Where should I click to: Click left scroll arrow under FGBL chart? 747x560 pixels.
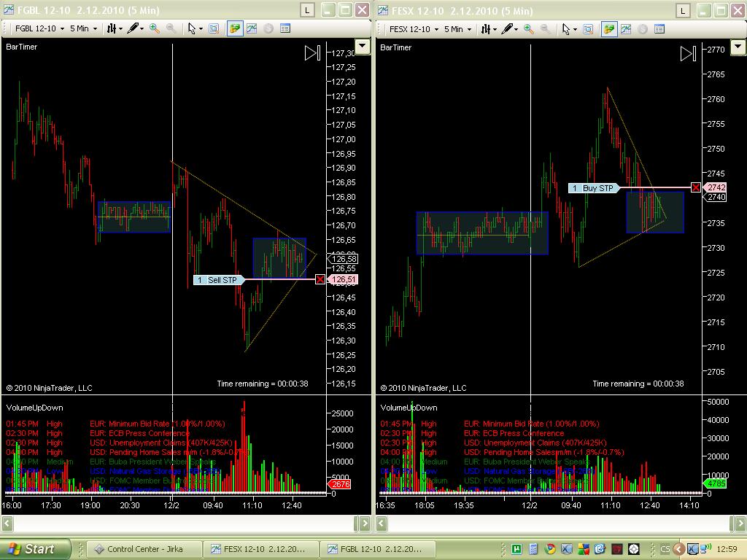[7, 524]
